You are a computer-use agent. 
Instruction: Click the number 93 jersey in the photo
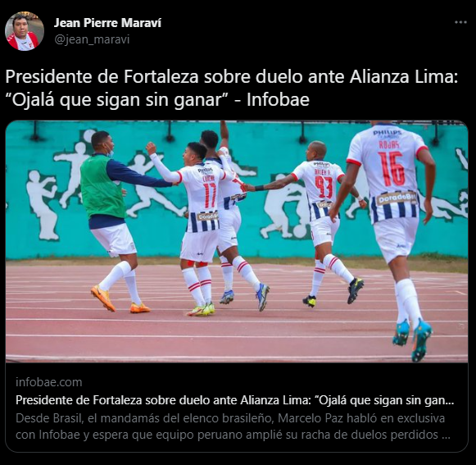pos(324,187)
